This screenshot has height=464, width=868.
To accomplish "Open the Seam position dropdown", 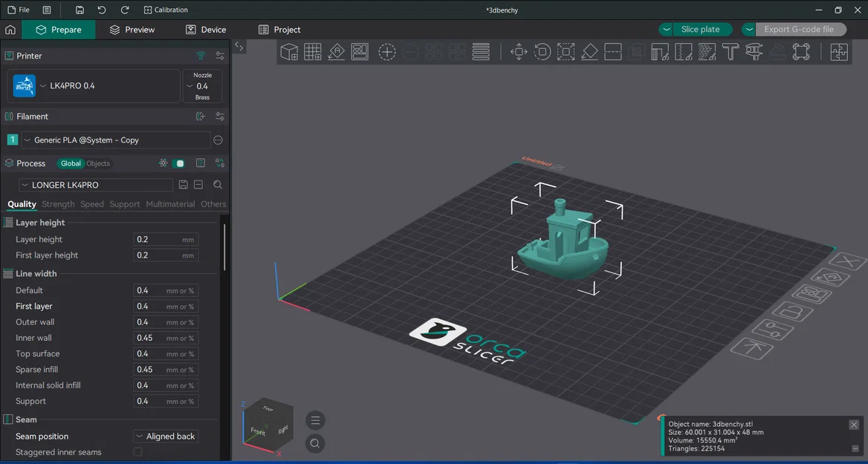I will [165, 436].
